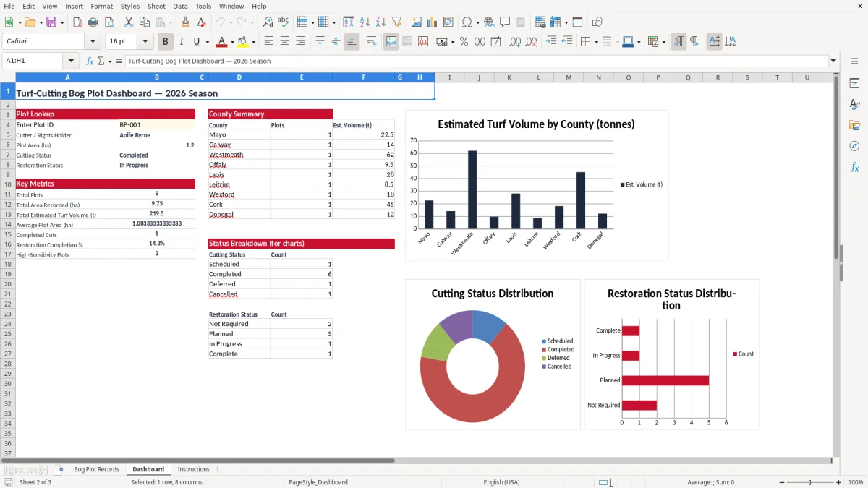Screen dimensions: 868x488
Task: Click the Spelling check abc icon
Action: (x=283, y=22)
